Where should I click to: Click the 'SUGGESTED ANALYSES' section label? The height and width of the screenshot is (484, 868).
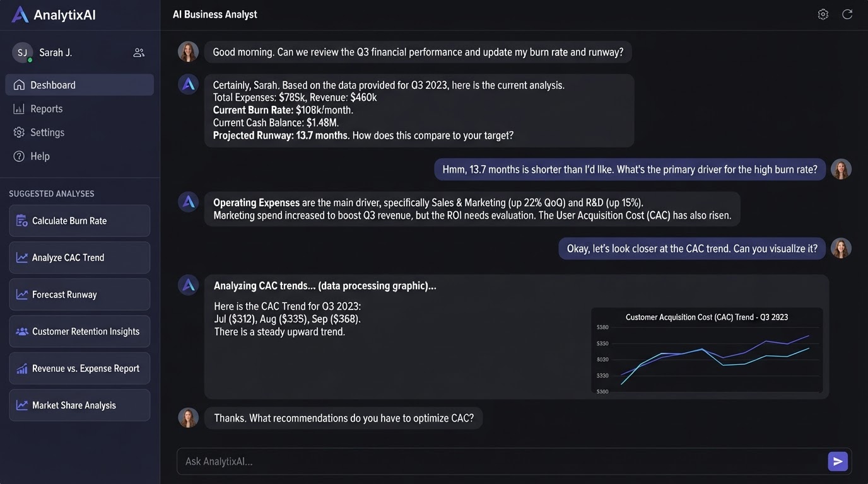tap(52, 194)
